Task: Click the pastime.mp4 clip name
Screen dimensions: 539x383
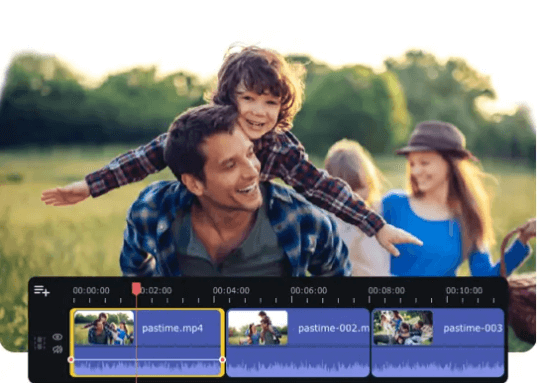Action: point(172,328)
